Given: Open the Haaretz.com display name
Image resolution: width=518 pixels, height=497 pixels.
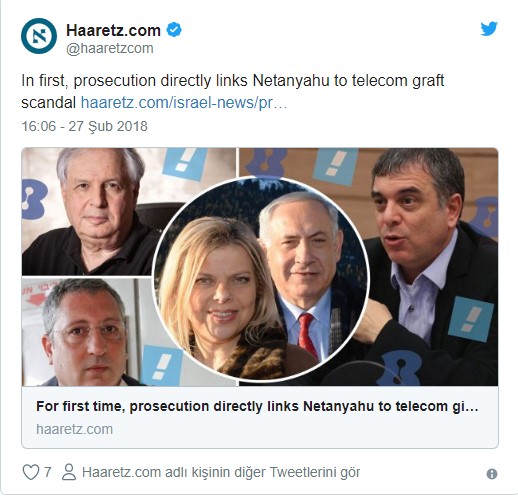Looking at the screenshot, I should tap(113, 30).
